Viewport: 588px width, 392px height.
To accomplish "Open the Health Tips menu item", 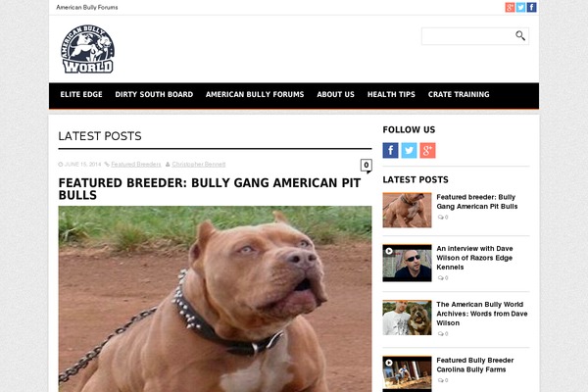I will tap(391, 94).
